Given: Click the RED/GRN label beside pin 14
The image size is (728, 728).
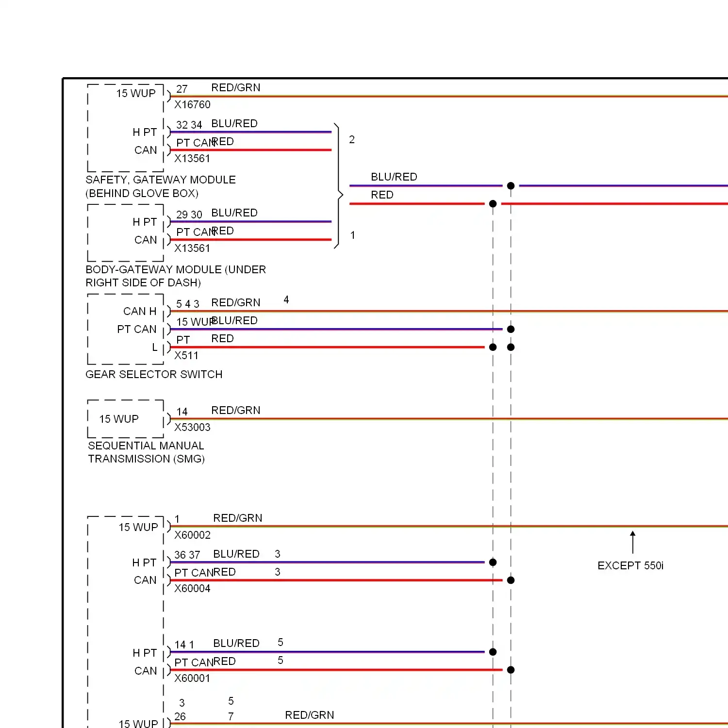Looking at the screenshot, I should (x=236, y=410).
